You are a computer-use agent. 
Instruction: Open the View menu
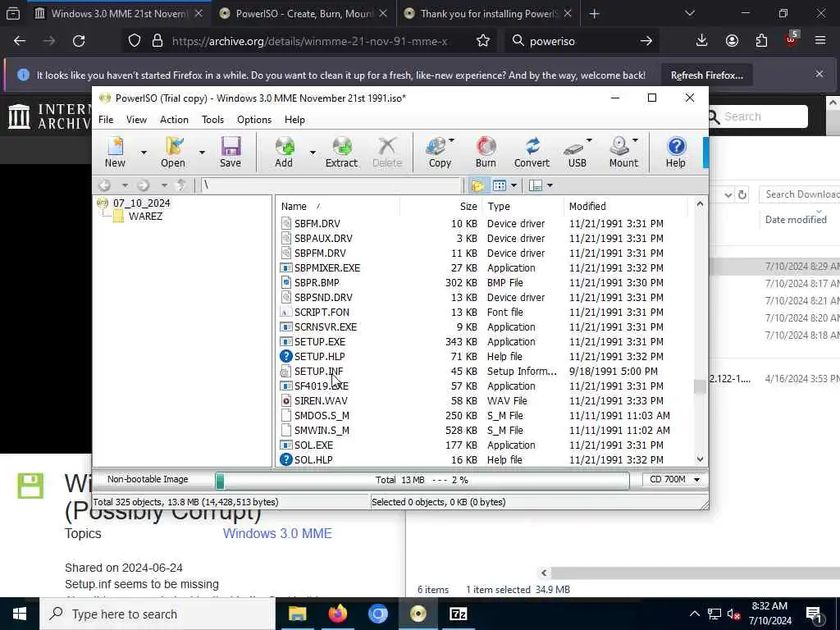point(136,120)
